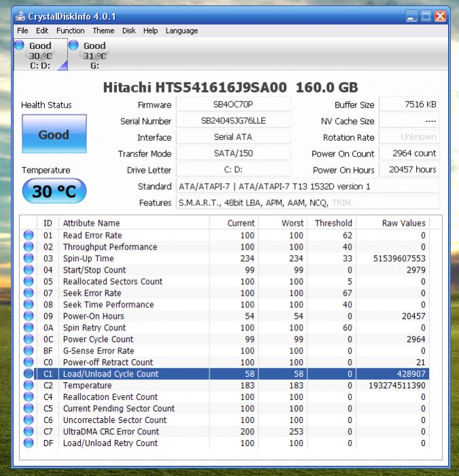Click the Buffer Size field 7516 KB
459x476 pixels.
tap(409, 105)
